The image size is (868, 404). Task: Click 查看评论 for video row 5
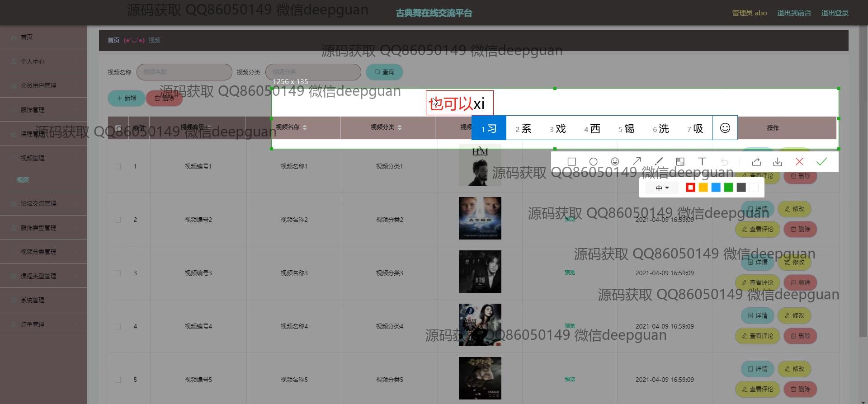coord(758,389)
